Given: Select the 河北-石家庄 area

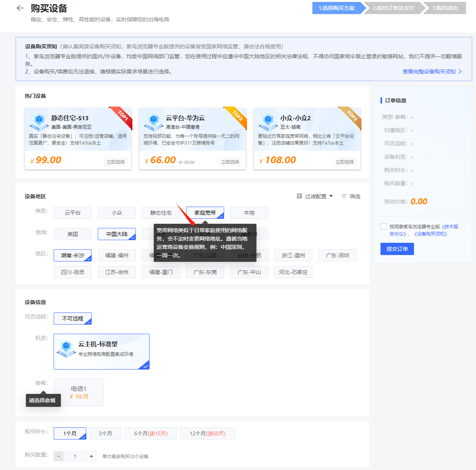Looking at the screenshot, I should [x=293, y=272].
